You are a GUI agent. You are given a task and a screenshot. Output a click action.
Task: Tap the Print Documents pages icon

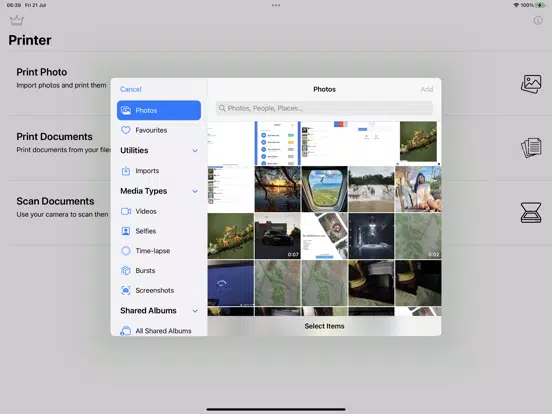[x=531, y=148]
